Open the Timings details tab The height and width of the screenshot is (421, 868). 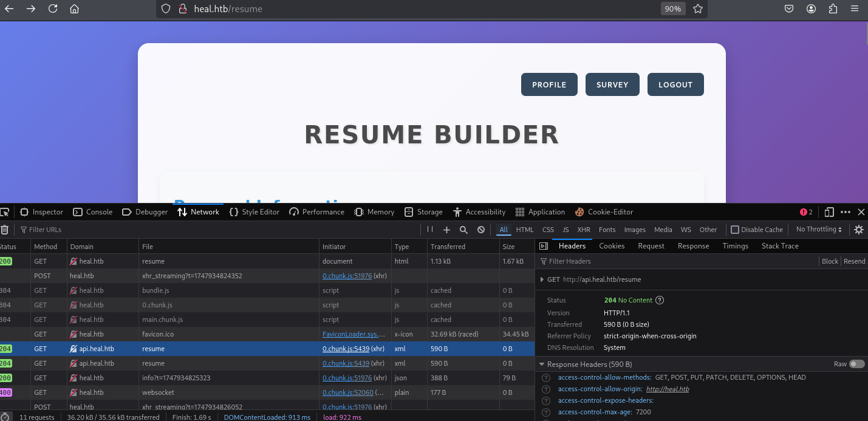pos(735,246)
